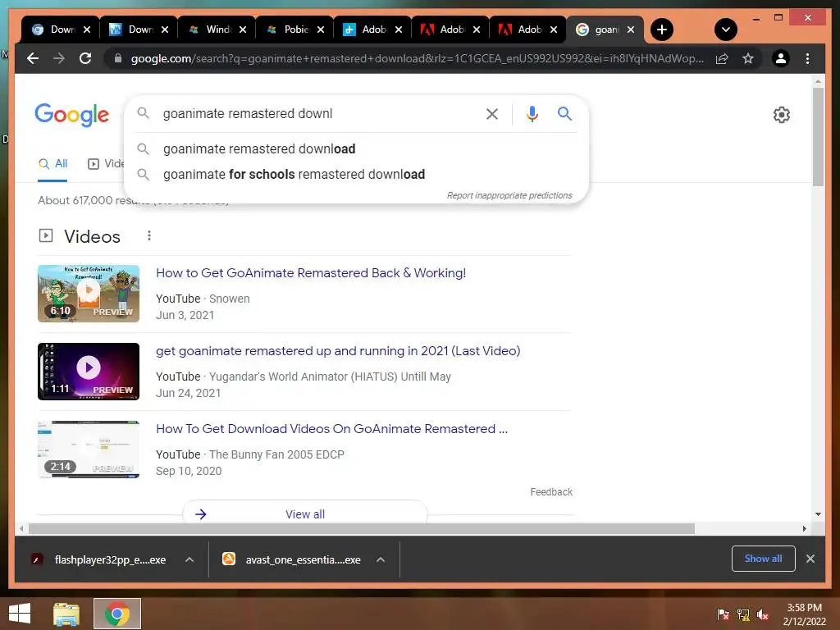Click the address bar URL
The width and height of the screenshot is (840, 630).
(417, 58)
